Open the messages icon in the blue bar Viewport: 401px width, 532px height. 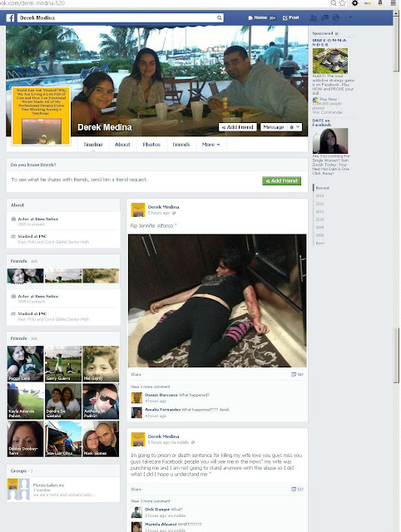(324, 17)
